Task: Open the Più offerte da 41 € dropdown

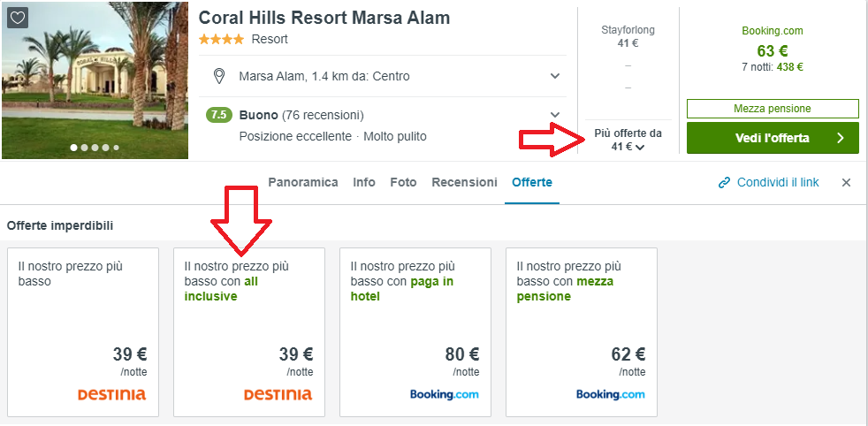Action: click(x=628, y=141)
